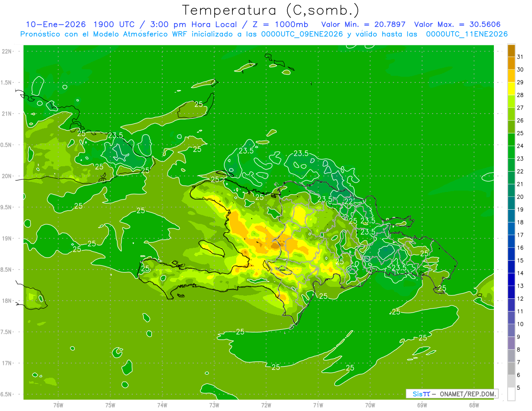This screenshot has width=532, height=411.
Task: Pick the purple legend swatch between 8 and 9
Action: [x=512, y=343]
